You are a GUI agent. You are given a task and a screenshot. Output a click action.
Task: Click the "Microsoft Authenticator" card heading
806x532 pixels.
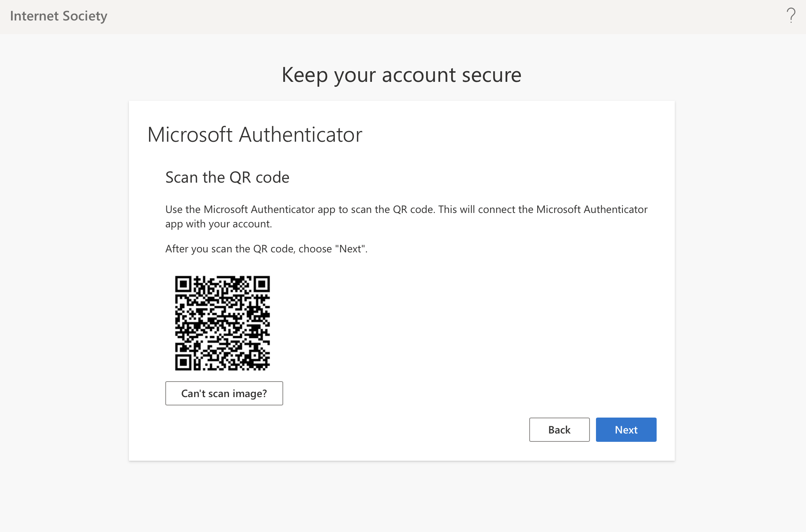[255, 135]
